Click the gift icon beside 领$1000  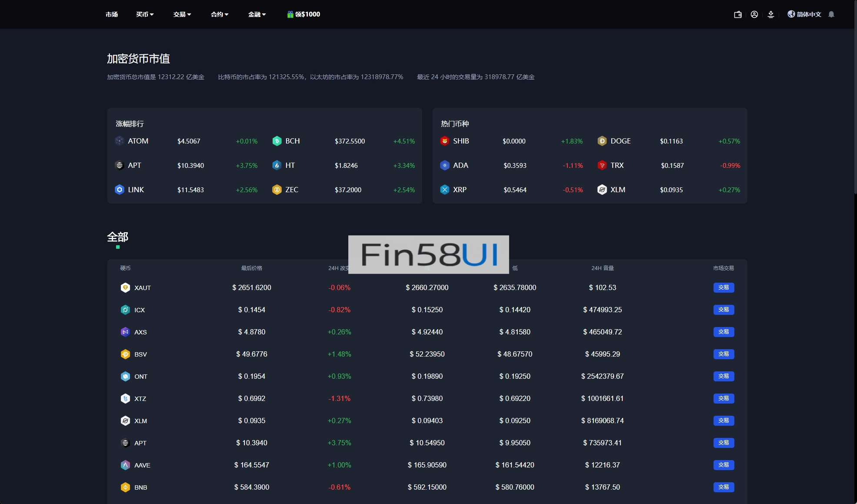point(290,14)
